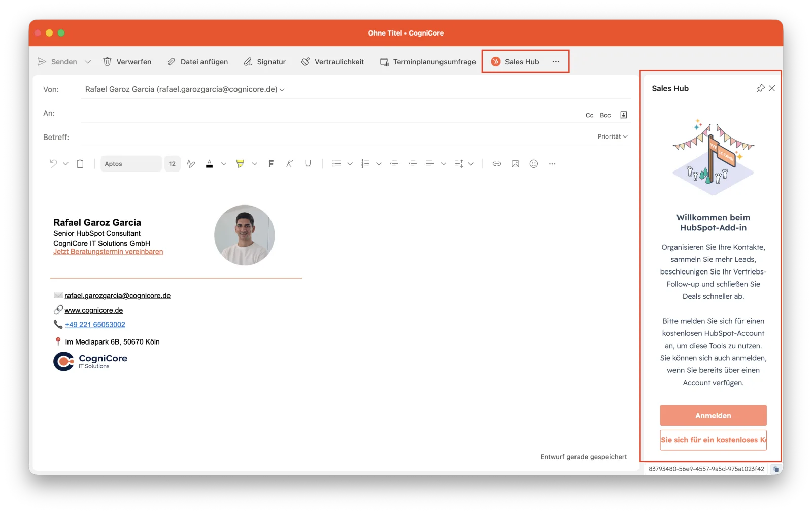
Task: Open the www.cognicore.de link
Action: click(x=94, y=310)
